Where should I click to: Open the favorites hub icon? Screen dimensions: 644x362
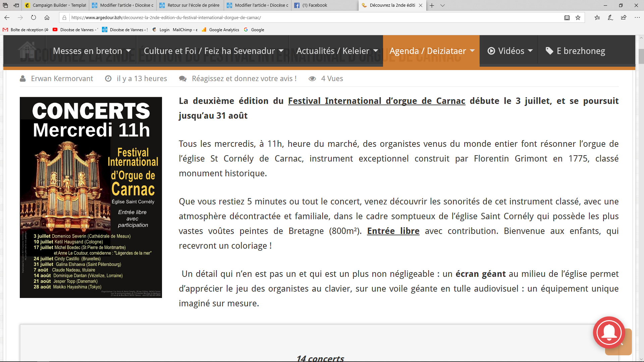[597, 18]
